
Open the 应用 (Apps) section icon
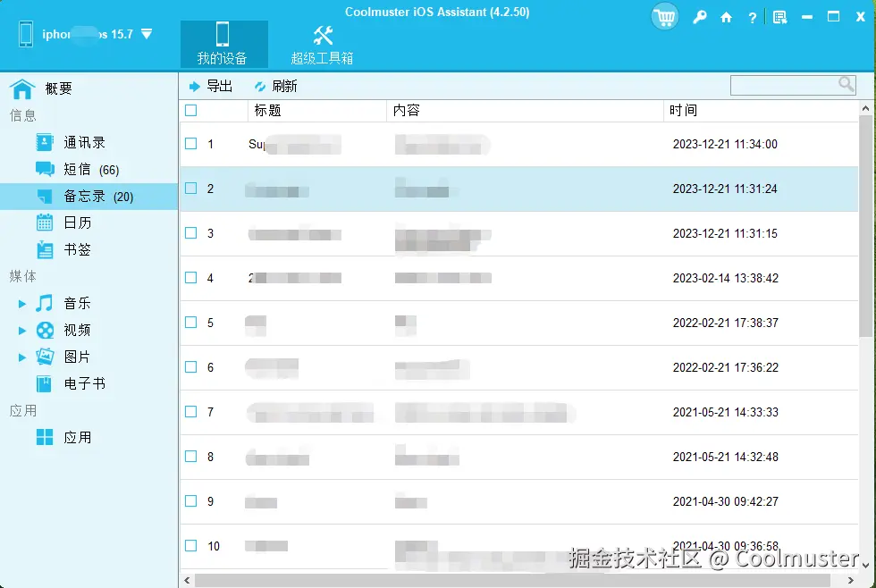click(45, 437)
